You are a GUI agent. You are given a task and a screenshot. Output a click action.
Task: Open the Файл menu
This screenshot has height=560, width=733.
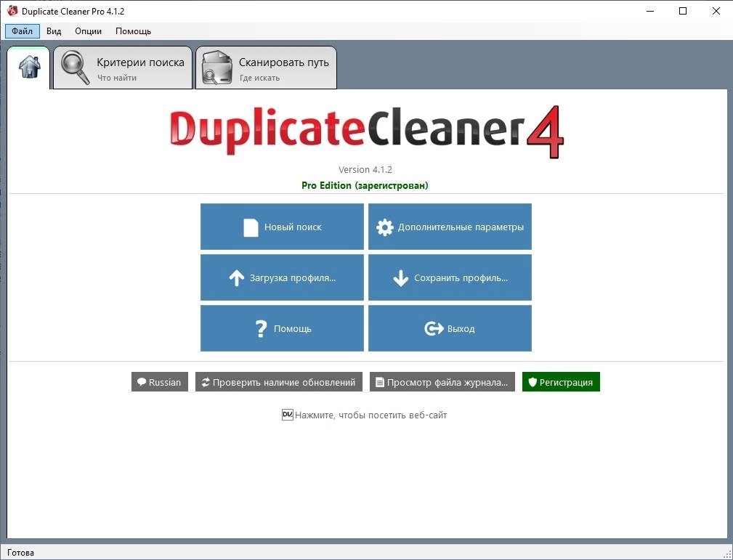23,31
